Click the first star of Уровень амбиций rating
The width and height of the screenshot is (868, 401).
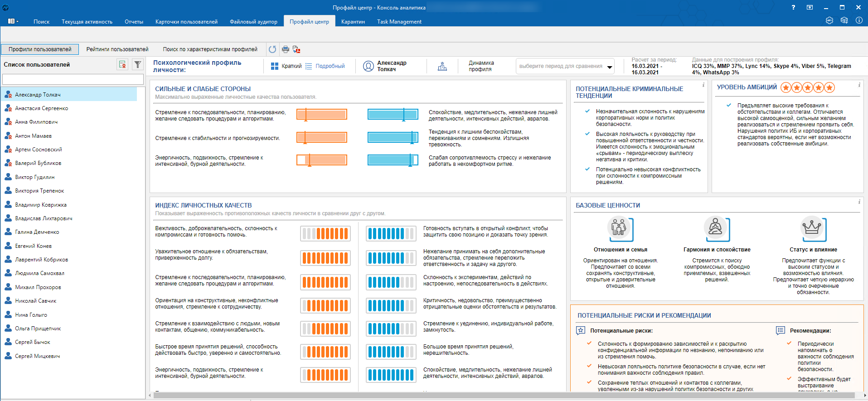click(x=786, y=87)
